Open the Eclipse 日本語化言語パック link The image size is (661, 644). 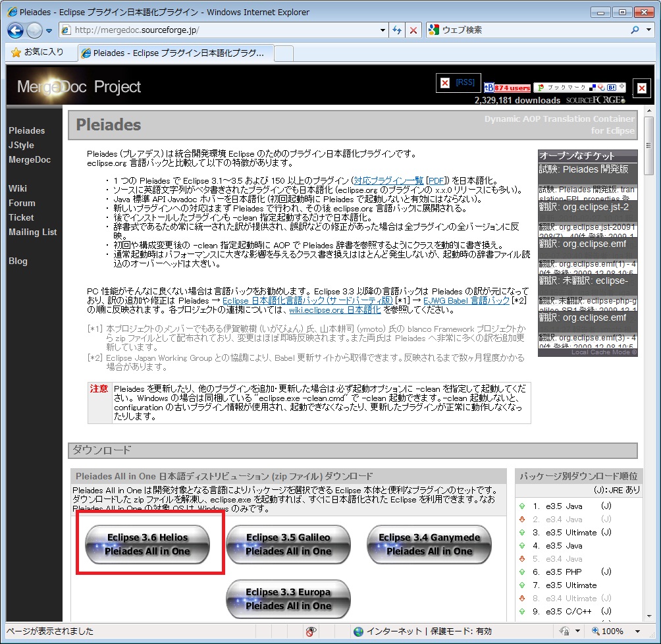[x=307, y=300]
